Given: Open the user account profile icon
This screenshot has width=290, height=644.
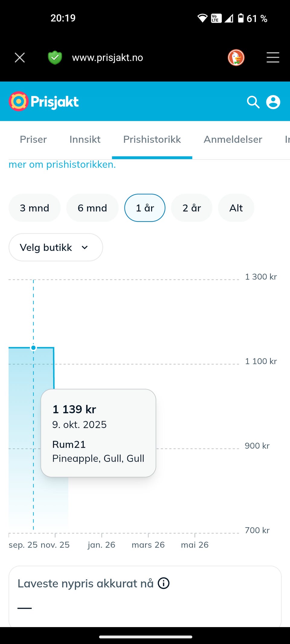Looking at the screenshot, I should (273, 102).
